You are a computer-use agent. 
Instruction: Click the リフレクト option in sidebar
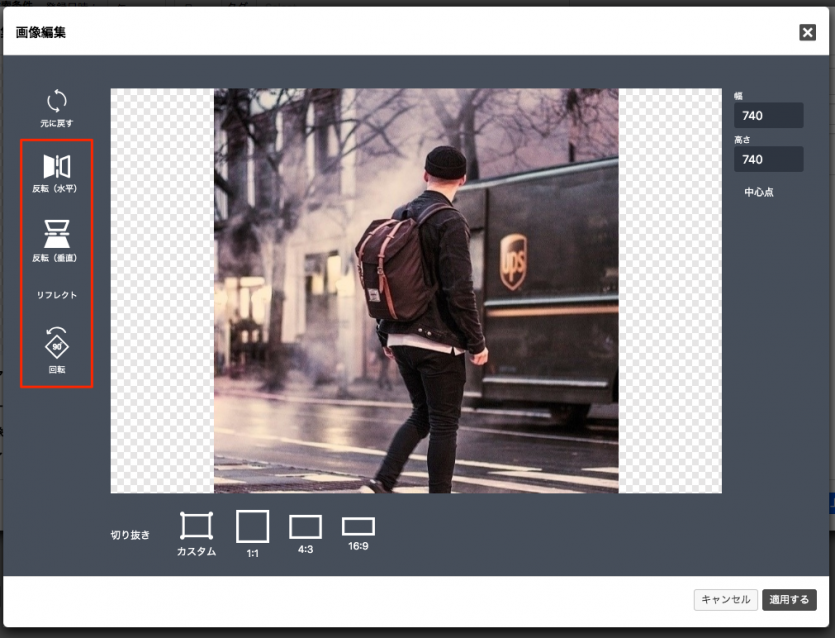(56, 295)
